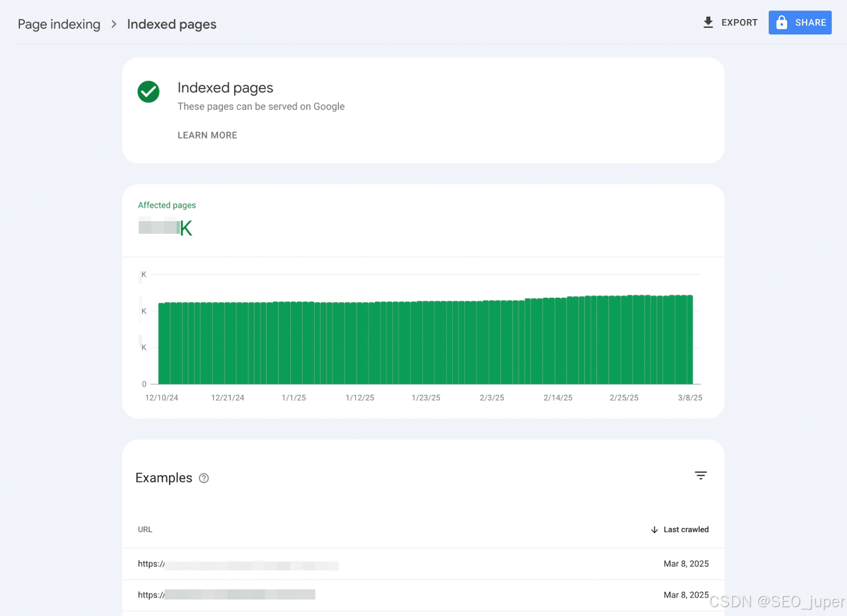Click the zero label on chart axis

click(144, 384)
